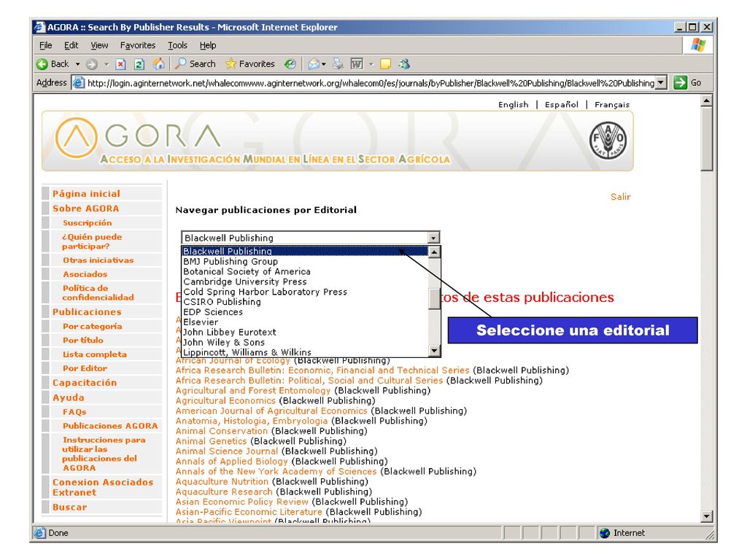
Task: Switch the site language to English
Action: click(513, 105)
